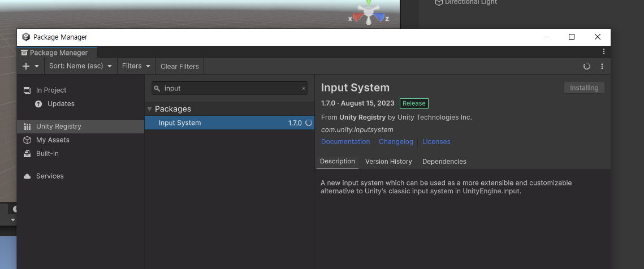Click the Directional Light cube icon
Screen dimensions: 644x269
439,2
